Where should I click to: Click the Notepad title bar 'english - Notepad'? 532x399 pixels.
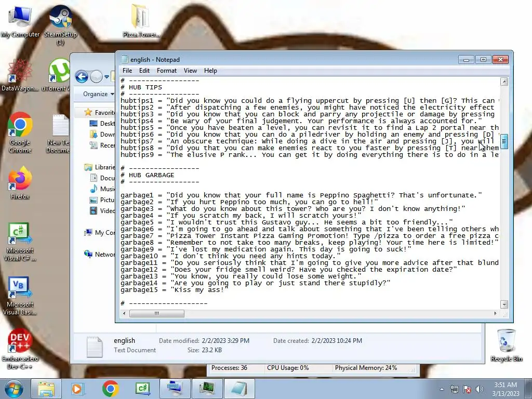click(155, 60)
